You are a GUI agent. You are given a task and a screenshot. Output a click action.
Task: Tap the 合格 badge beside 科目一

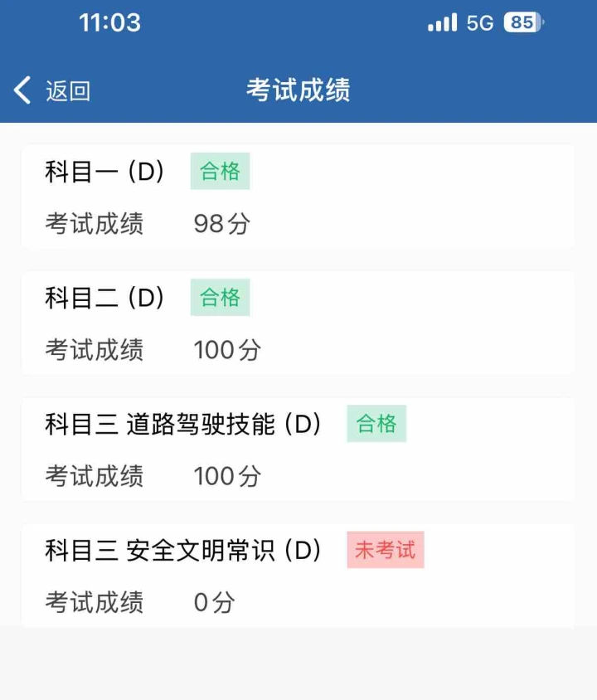[x=220, y=171]
